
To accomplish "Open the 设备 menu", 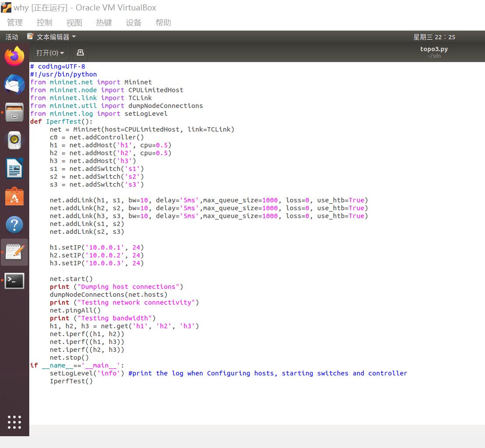I will pos(134,23).
